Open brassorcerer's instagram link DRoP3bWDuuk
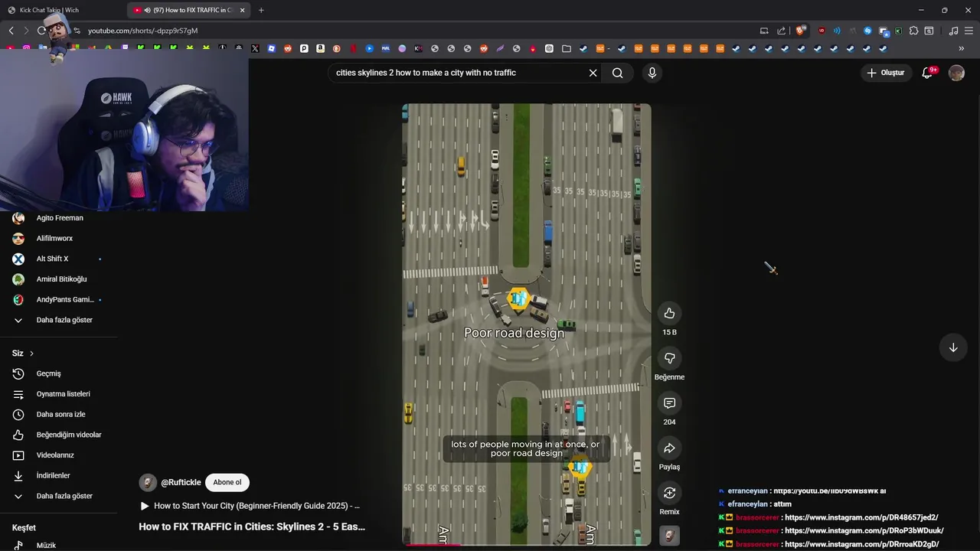 (864, 530)
